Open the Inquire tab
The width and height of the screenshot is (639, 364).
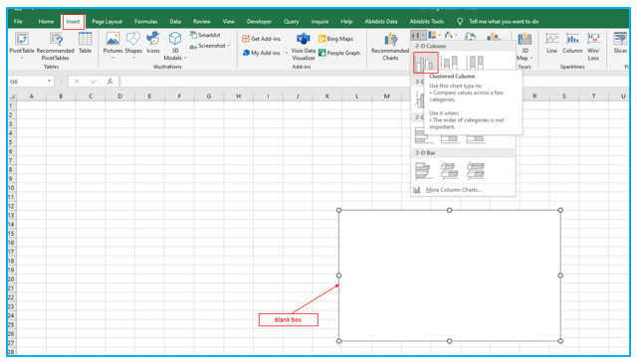pos(319,22)
